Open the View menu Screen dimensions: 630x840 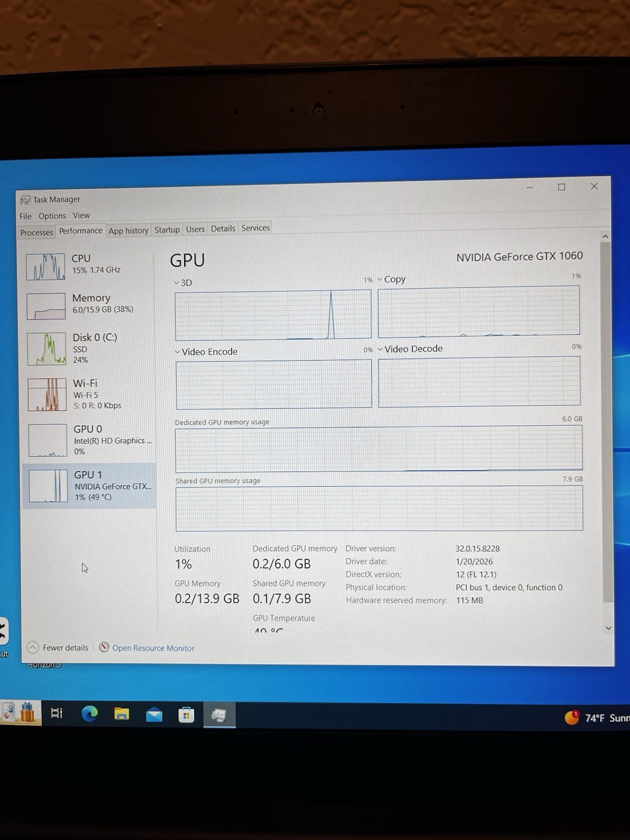tap(81, 215)
